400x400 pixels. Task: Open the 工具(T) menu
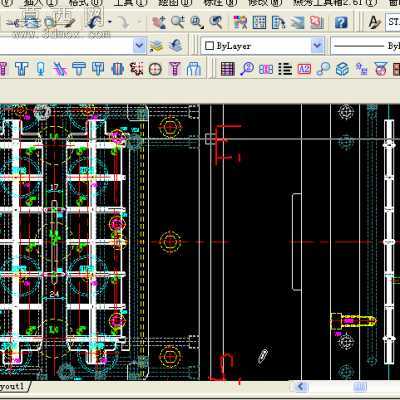click(x=131, y=3)
